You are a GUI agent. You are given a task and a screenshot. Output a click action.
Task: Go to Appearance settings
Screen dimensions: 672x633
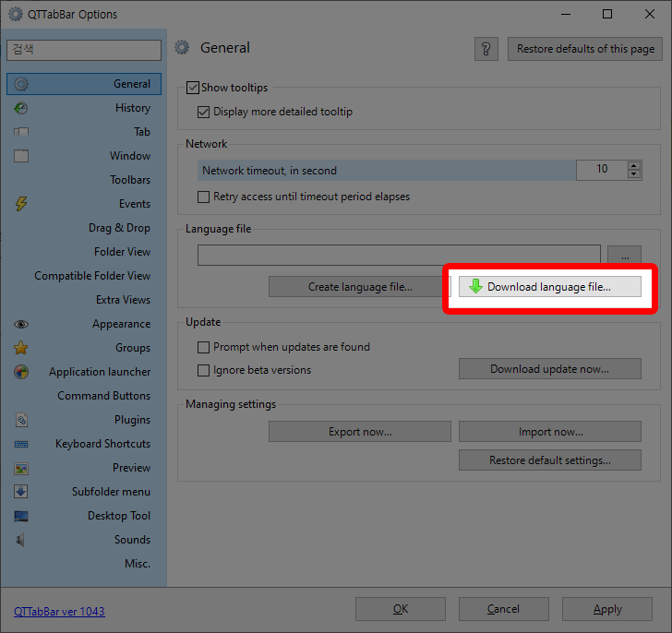pyautogui.click(x=84, y=324)
